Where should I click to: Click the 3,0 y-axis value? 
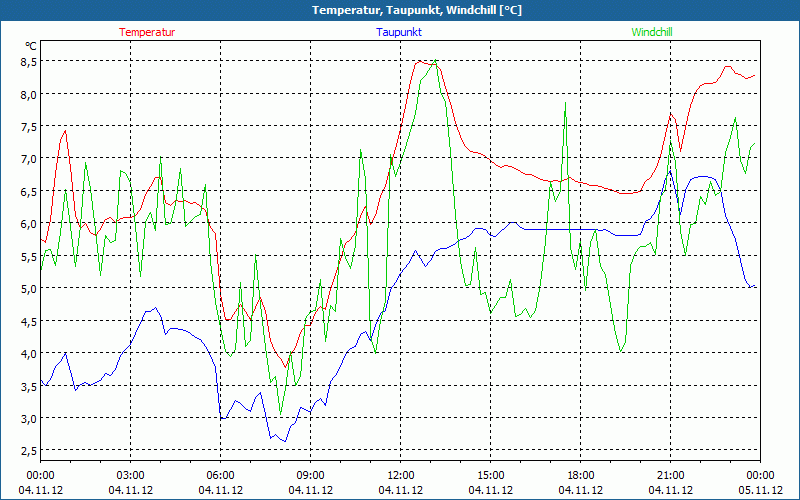click(30, 418)
